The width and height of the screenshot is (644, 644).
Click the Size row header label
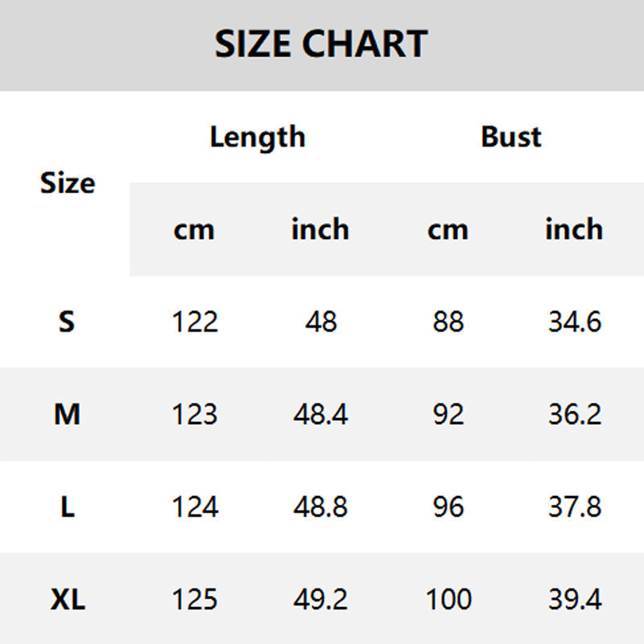(68, 184)
